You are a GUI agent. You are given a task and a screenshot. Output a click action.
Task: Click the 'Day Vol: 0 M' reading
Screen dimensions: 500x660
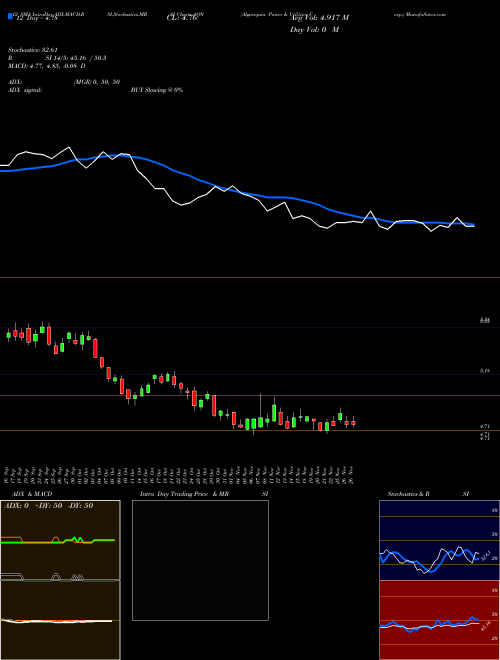pyautogui.click(x=315, y=30)
